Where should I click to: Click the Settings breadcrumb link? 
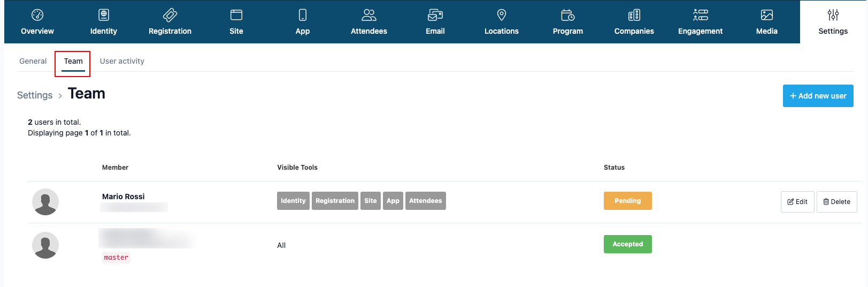pyautogui.click(x=35, y=95)
